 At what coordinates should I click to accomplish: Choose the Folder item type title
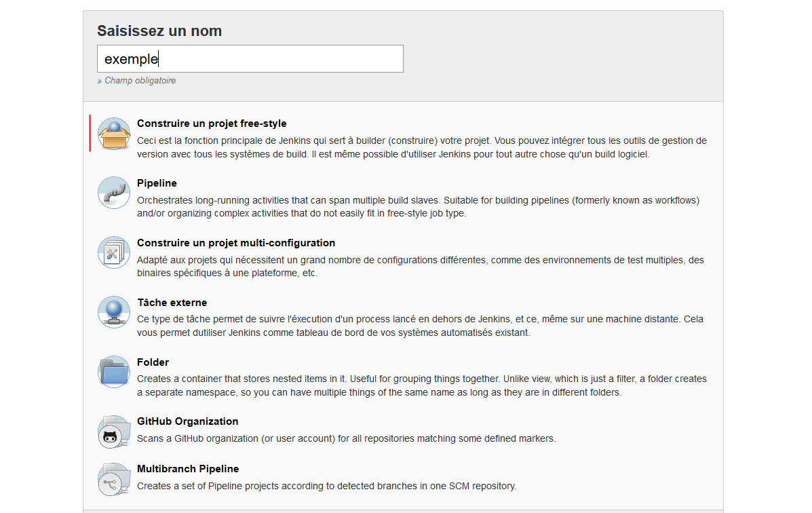tap(153, 362)
